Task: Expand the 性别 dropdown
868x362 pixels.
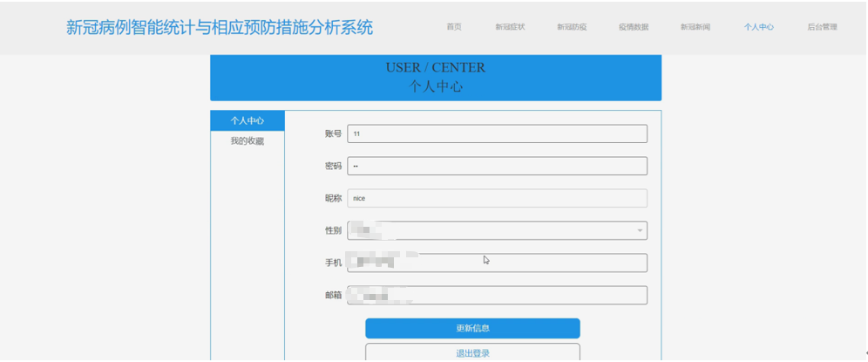Action: [497, 230]
